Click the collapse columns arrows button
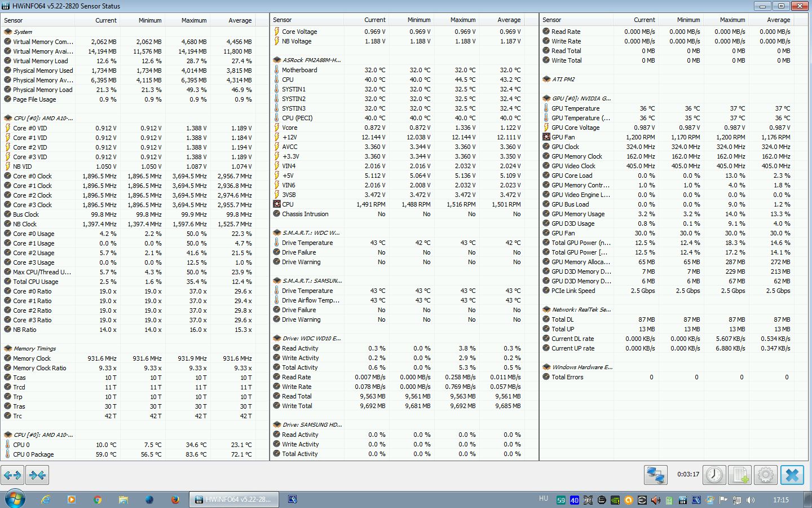 click(x=37, y=475)
